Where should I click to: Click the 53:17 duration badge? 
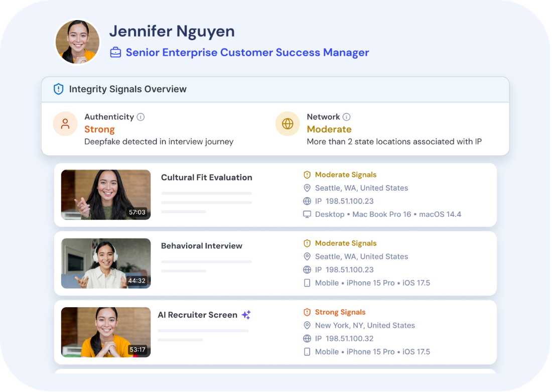click(x=137, y=350)
